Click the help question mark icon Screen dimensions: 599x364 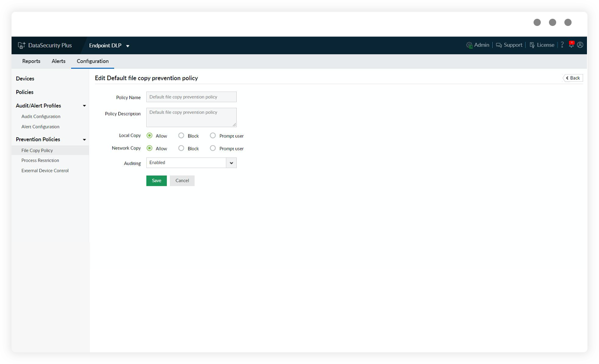pyautogui.click(x=561, y=45)
